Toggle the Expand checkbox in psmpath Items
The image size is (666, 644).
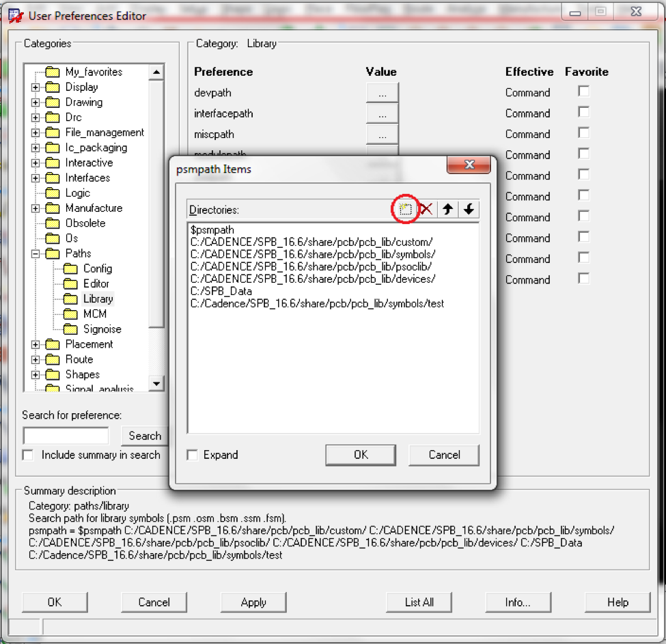192,455
